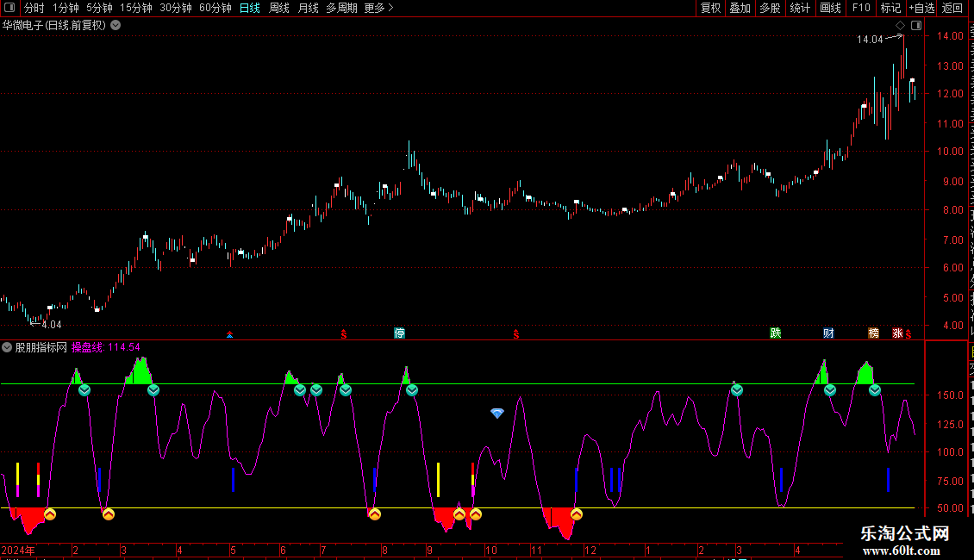Click the blue 财 financial event marker
This screenshot has height=560, width=974.
pos(828,333)
